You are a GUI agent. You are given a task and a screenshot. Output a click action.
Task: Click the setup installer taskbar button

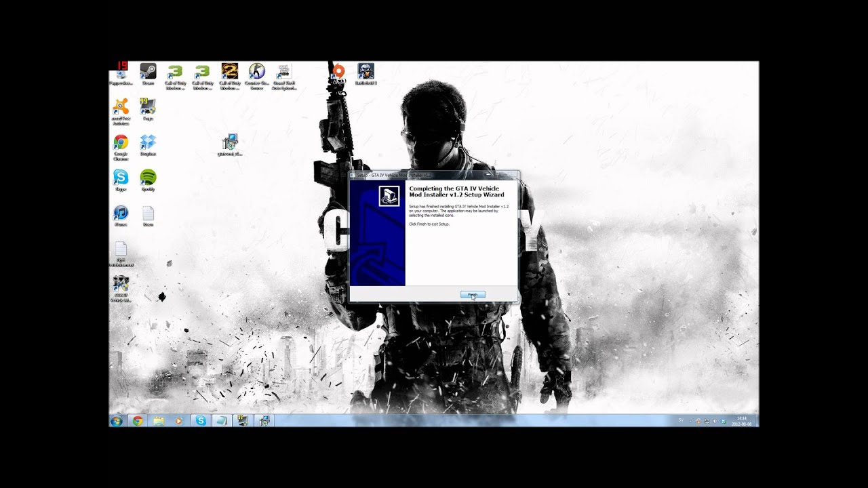point(264,421)
